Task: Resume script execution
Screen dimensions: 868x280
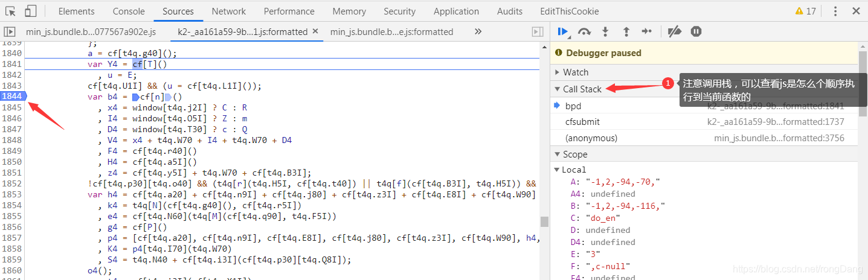Action: 563,31
